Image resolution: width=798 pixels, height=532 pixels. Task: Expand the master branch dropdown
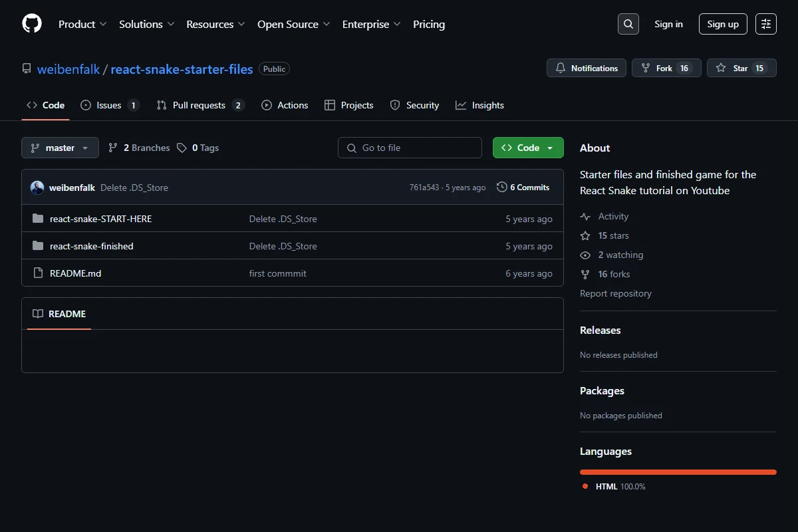point(60,148)
